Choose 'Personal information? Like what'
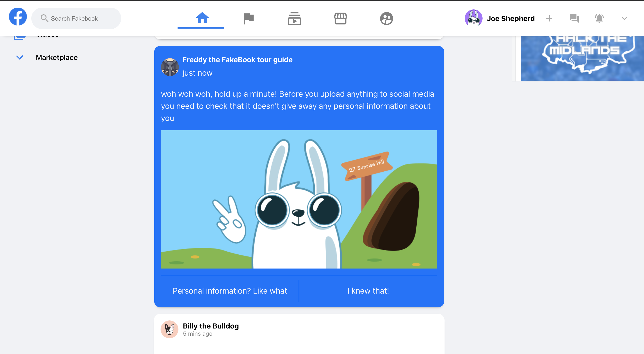The height and width of the screenshot is (354, 644). [229, 291]
